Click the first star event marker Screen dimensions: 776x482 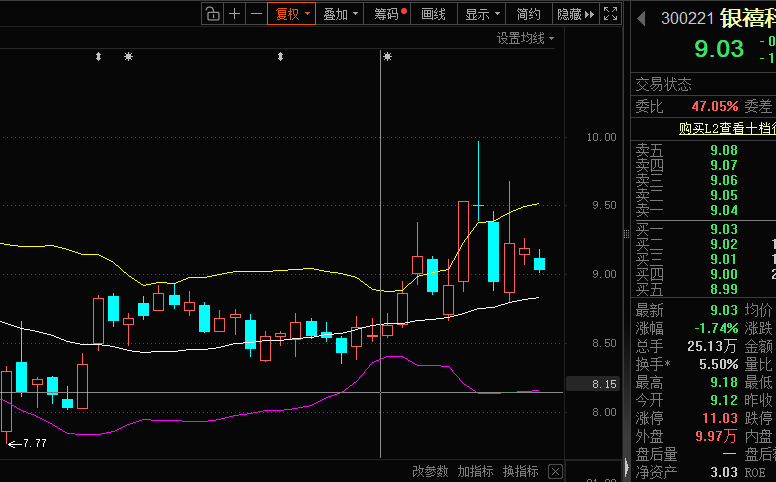(128, 57)
